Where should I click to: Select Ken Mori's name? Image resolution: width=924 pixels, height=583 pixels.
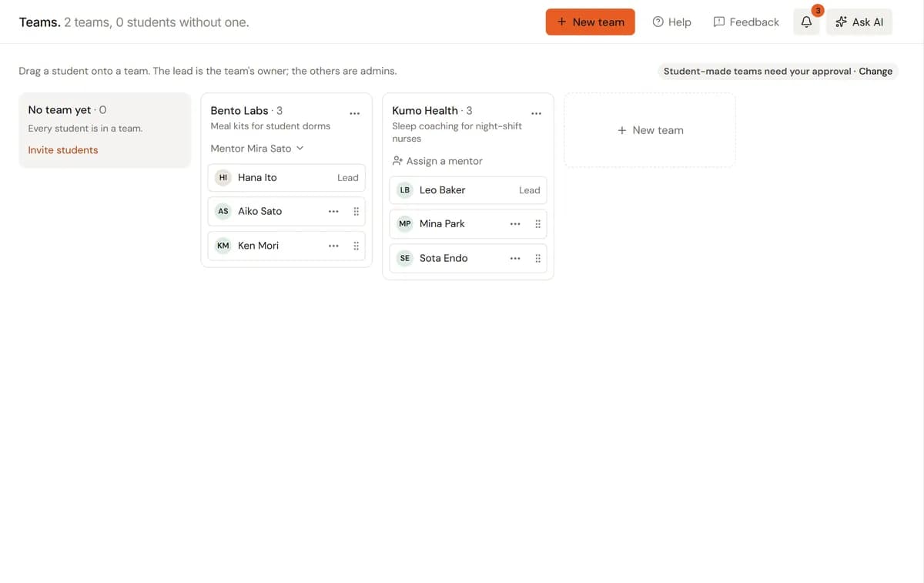click(x=258, y=246)
